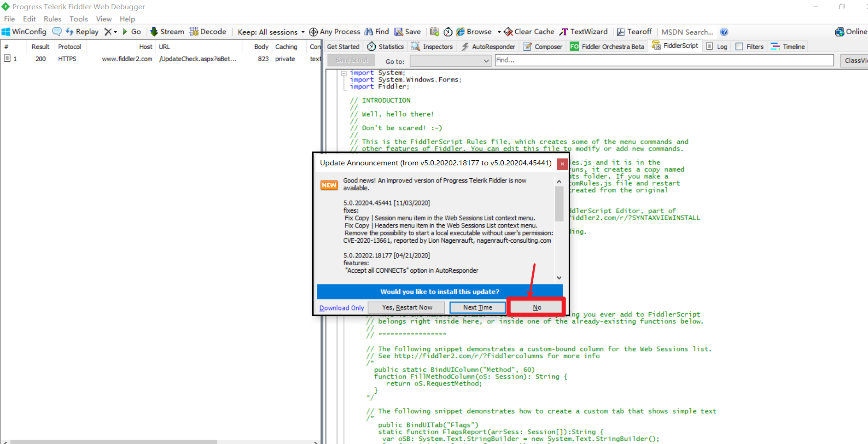Screen dimensions: 868x444
Task: Click the Caching column header
Action: pos(289,47)
